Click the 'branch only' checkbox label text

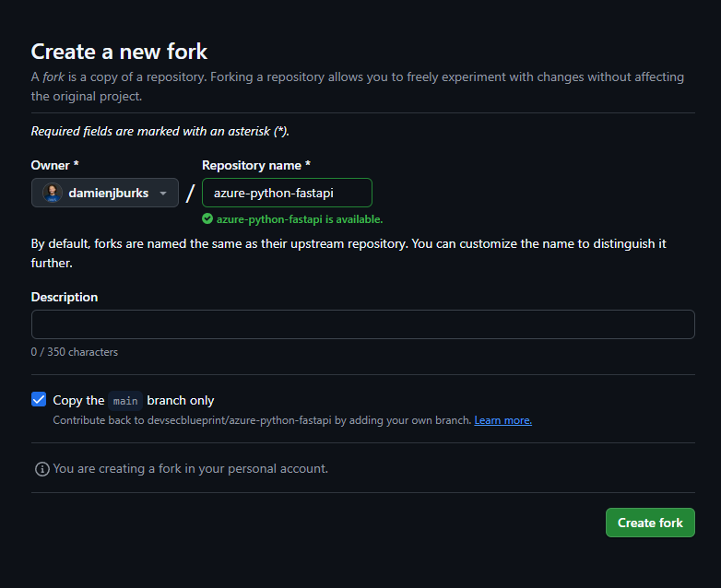tap(181, 401)
